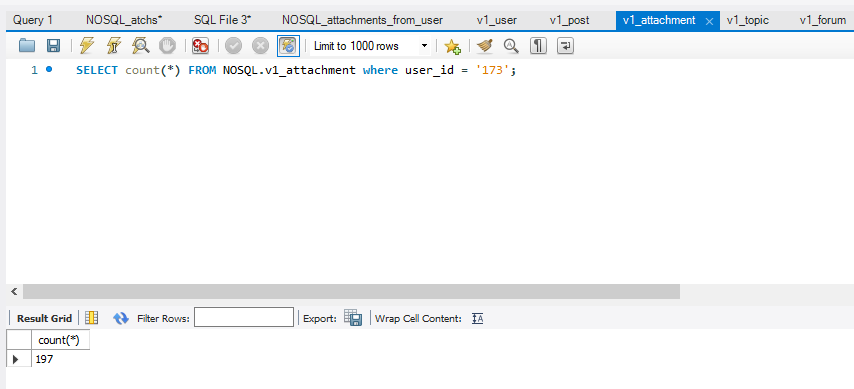The width and height of the screenshot is (854, 389).
Task: Close the v1_attachment tab
Action: (709, 21)
